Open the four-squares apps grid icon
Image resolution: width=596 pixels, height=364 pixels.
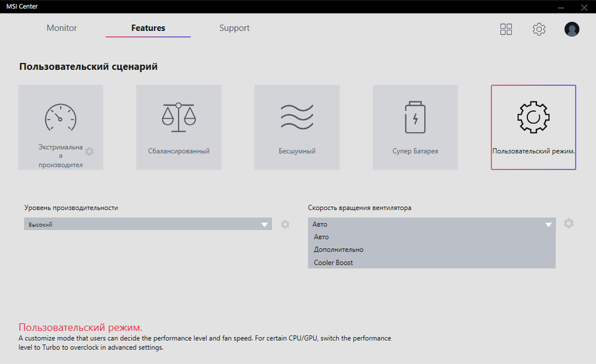point(506,29)
